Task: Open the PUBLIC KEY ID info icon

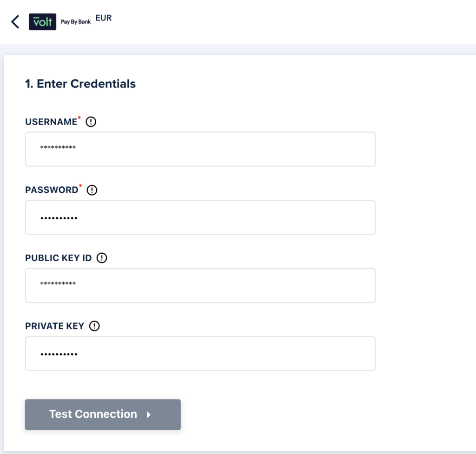Action: [x=102, y=258]
